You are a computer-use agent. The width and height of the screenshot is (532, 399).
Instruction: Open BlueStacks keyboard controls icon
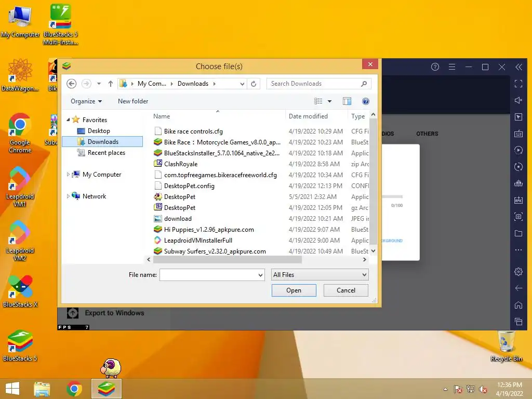518,134
